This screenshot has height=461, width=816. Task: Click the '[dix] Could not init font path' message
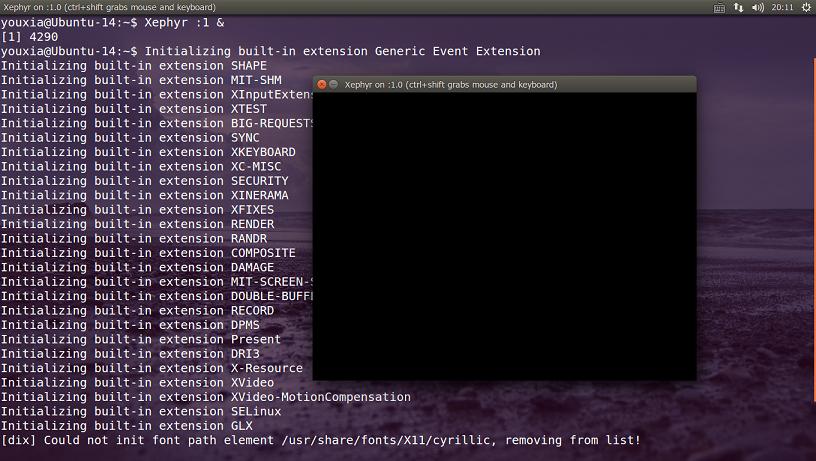click(321, 440)
